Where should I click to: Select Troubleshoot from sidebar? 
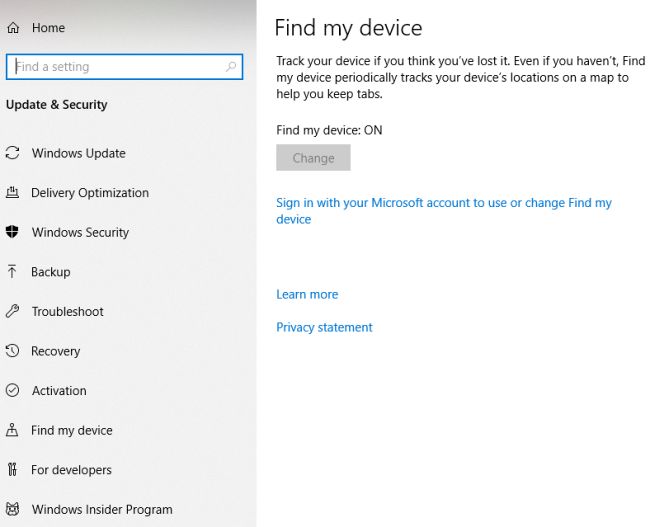[68, 311]
